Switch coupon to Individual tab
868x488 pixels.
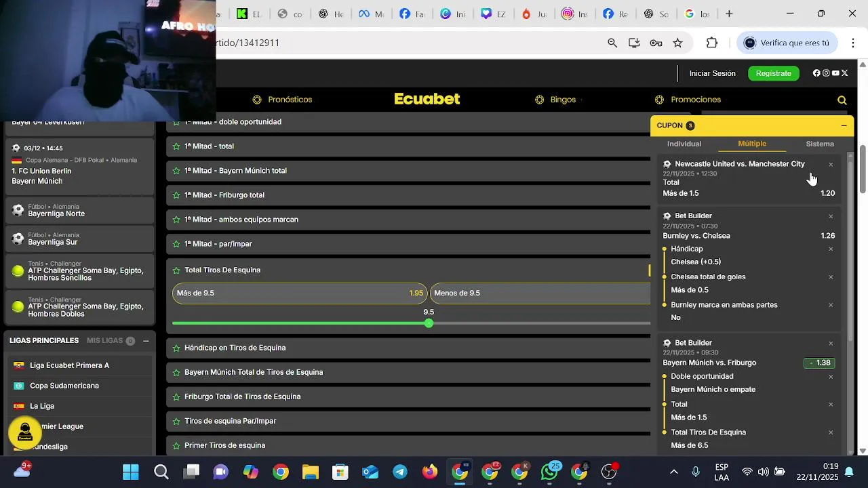(x=684, y=144)
